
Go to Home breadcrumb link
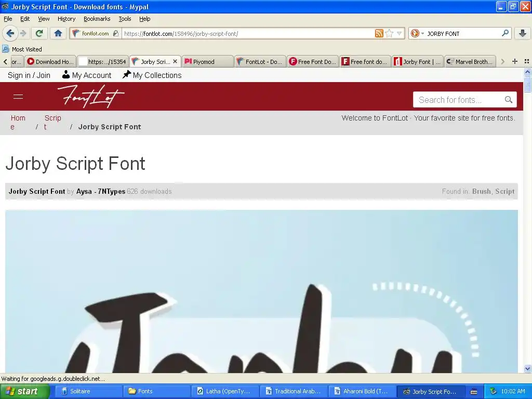pyautogui.click(x=18, y=123)
